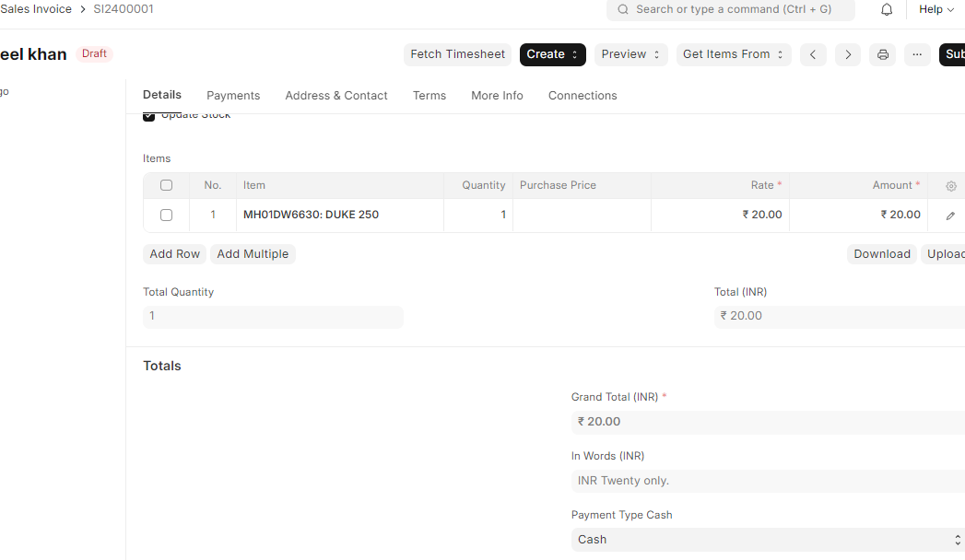Screen dimensions: 965x560
Task: Click the empty Purchase Price cell
Action: [x=582, y=216]
